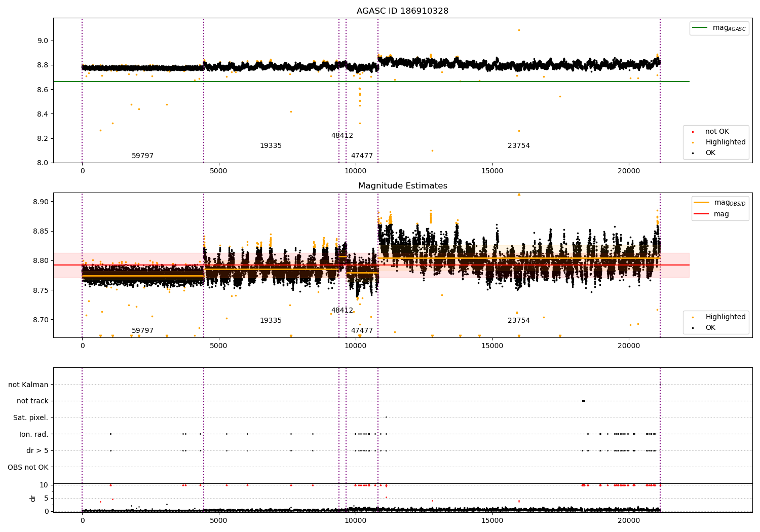Click x-axis tick 10000 under the dr plot

point(356,520)
